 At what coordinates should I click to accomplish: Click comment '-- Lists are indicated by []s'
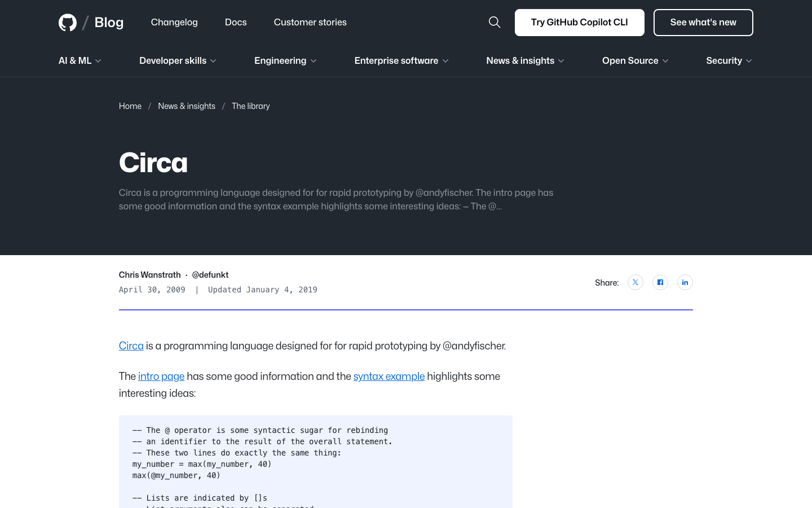coord(200,498)
